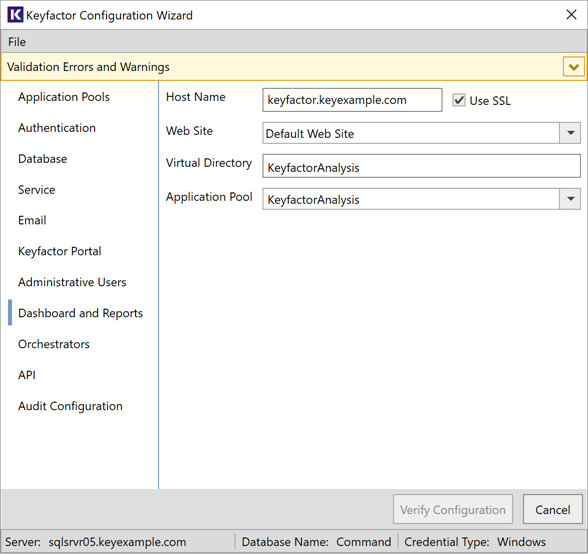Open the File menu
Image resolution: width=588 pixels, height=554 pixels.
click(17, 42)
